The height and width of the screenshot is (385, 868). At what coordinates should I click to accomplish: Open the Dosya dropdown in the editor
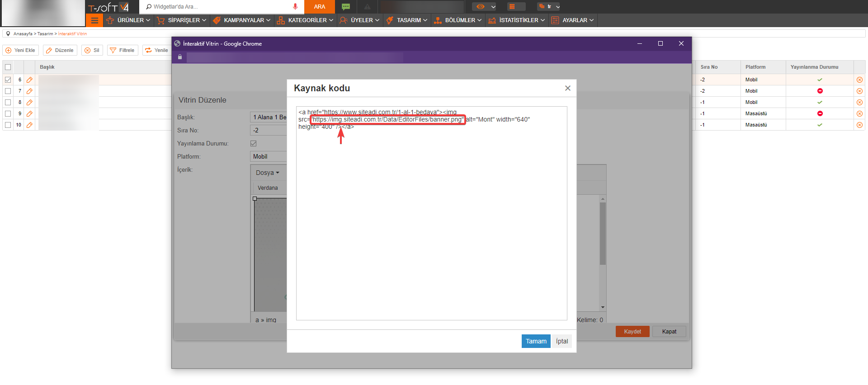tap(267, 173)
